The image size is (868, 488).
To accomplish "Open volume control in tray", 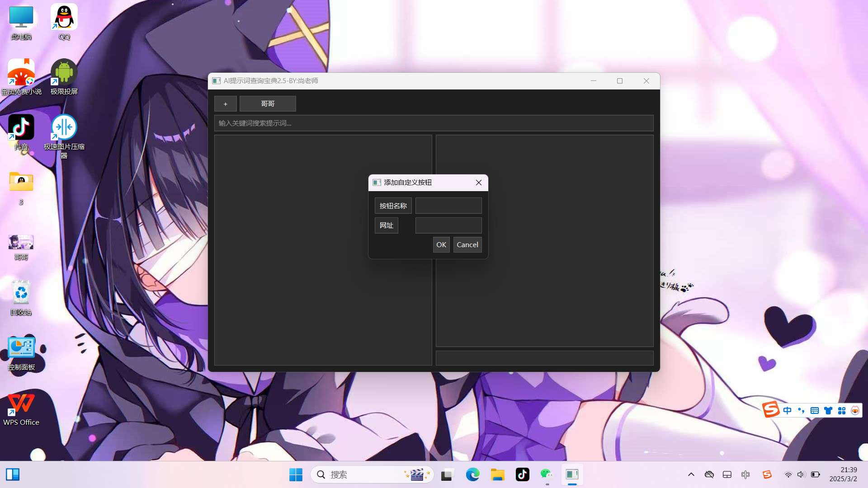I will tap(801, 474).
